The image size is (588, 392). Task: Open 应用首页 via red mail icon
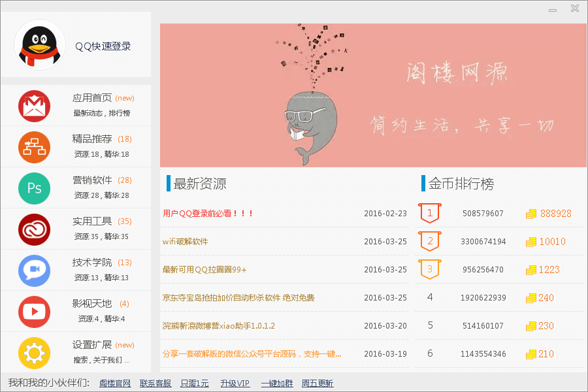click(34, 106)
